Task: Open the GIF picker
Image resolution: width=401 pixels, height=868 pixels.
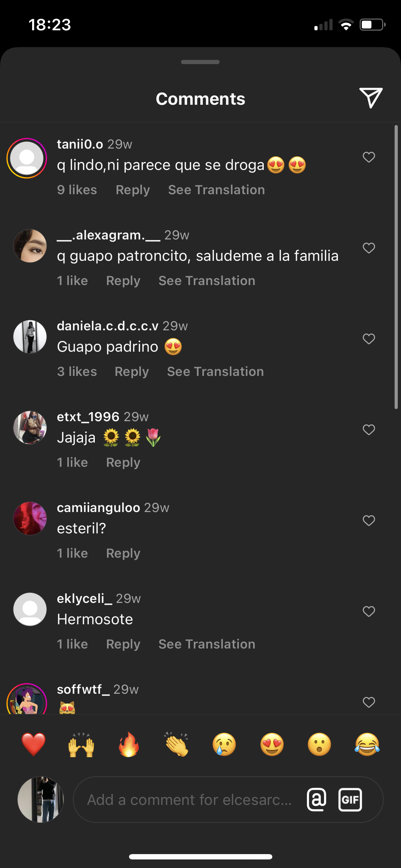Action: [x=350, y=800]
